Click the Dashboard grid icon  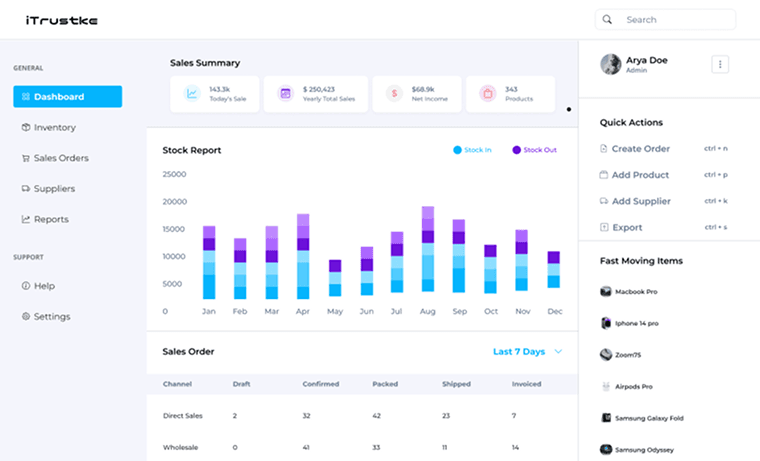[26, 96]
